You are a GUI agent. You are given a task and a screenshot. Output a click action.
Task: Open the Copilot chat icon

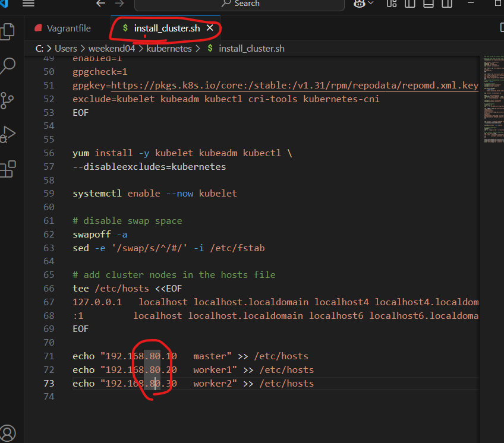tap(359, 4)
